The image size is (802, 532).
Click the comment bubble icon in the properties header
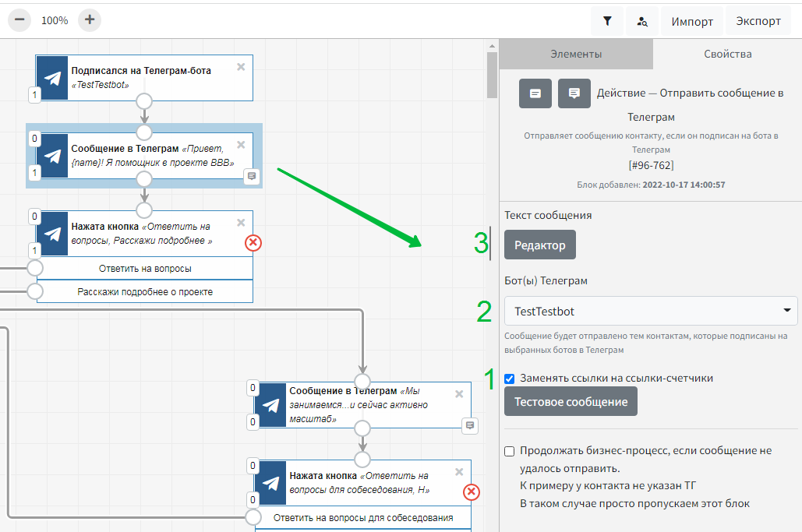[574, 93]
